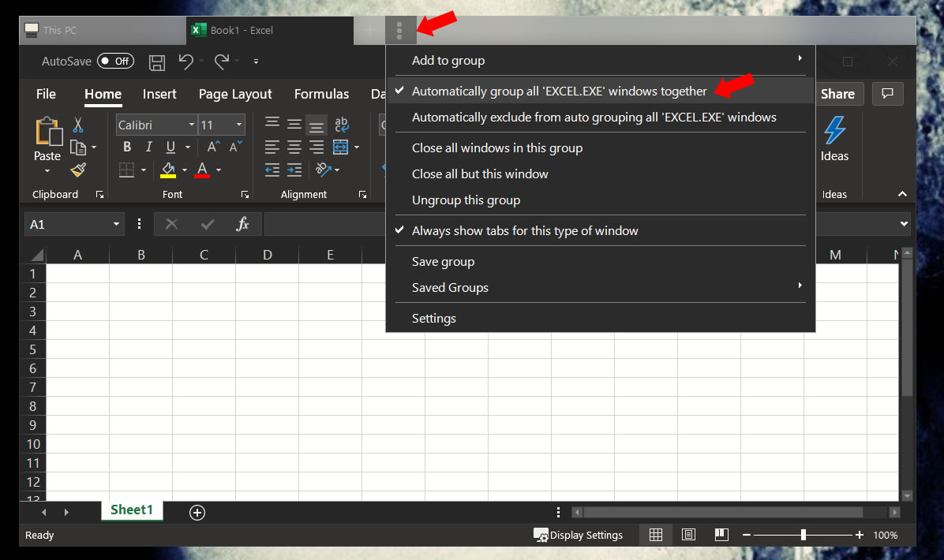This screenshot has height=560, width=944.
Task: Choose 'Close all windows in this group'
Action: pos(600,148)
